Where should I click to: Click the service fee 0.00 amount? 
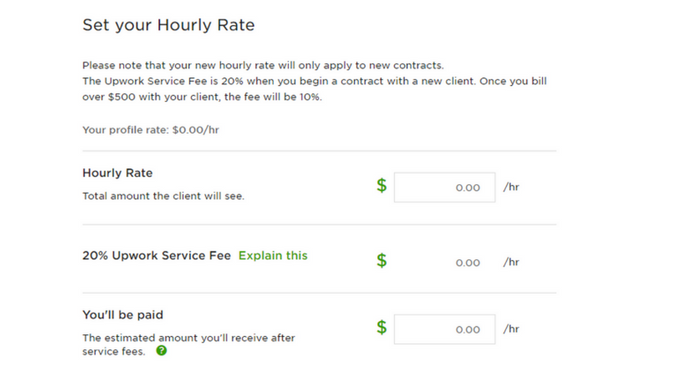[468, 263]
